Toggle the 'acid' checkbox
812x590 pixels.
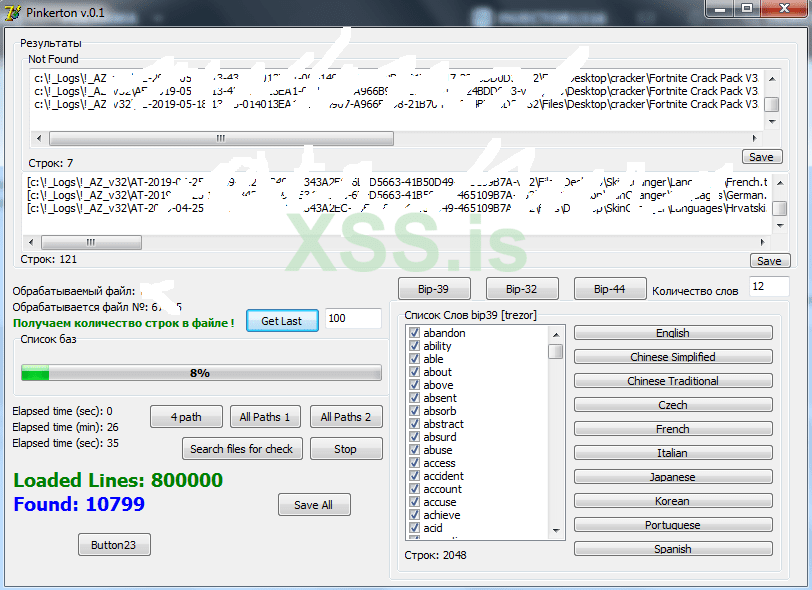coord(414,527)
